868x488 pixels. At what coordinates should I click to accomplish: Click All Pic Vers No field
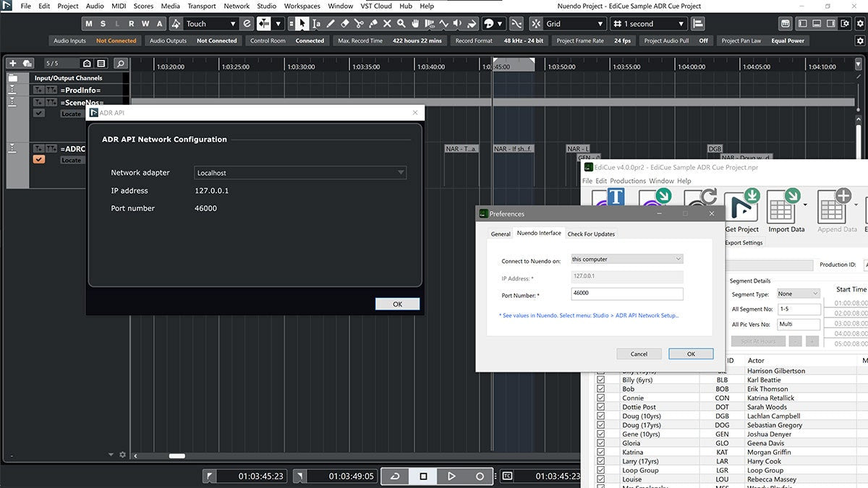pos(799,325)
